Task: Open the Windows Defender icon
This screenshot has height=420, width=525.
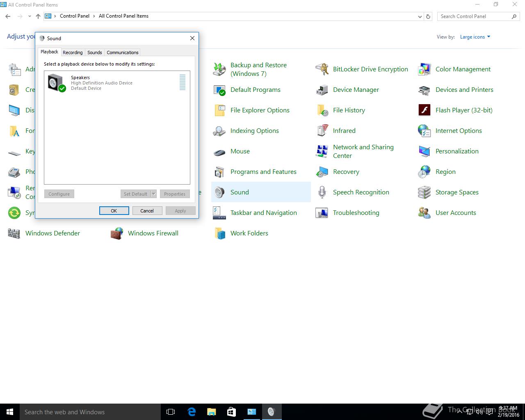Action: [x=14, y=233]
